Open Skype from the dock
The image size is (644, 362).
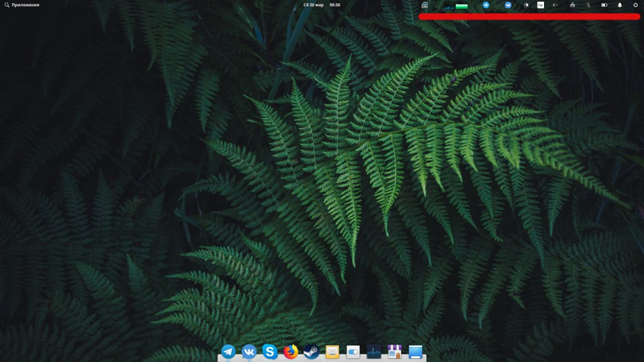click(x=270, y=352)
